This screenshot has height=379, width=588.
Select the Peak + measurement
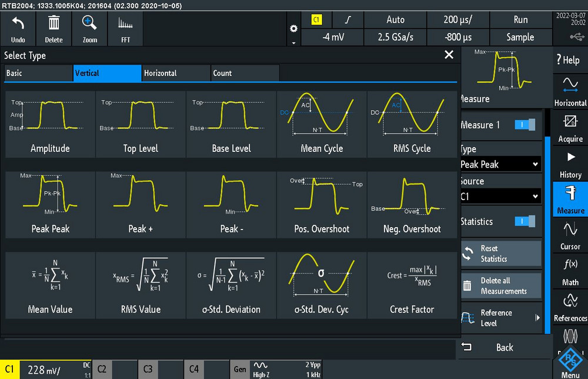point(141,205)
